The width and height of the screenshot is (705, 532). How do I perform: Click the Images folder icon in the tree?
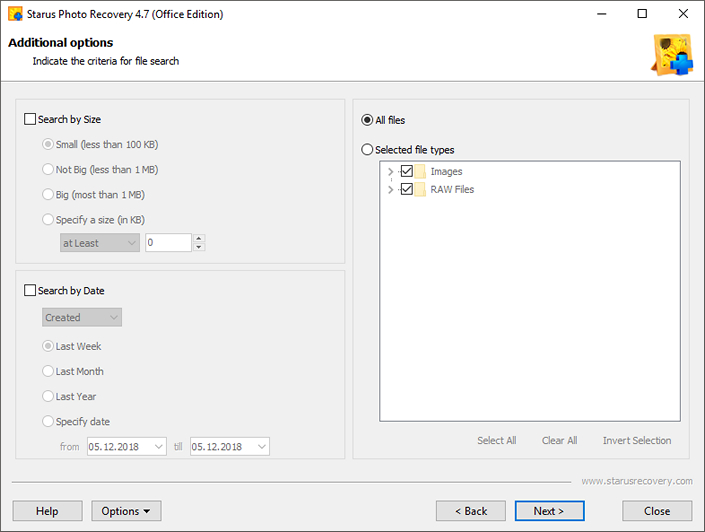pyautogui.click(x=420, y=171)
